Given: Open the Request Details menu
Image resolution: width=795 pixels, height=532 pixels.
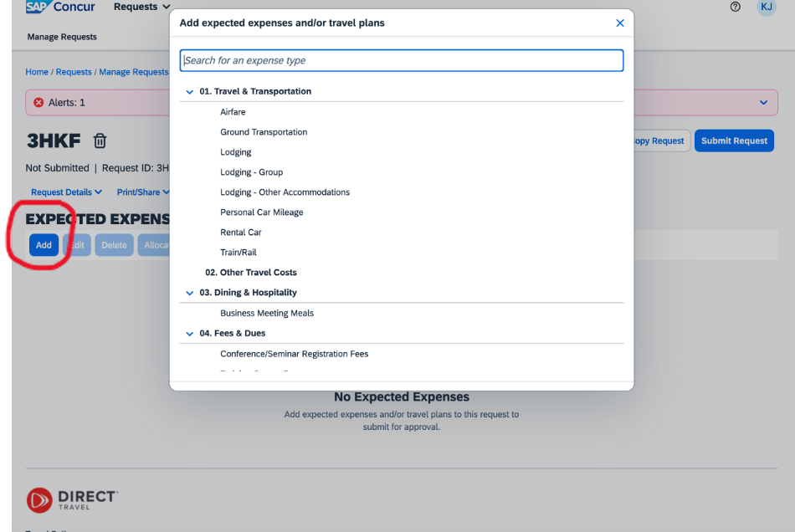Looking at the screenshot, I should click(x=66, y=192).
